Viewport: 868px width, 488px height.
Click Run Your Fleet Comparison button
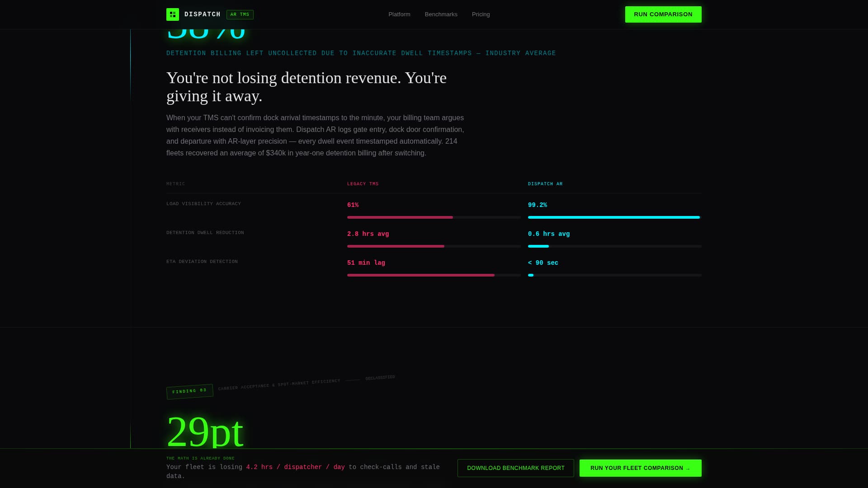tap(641, 468)
